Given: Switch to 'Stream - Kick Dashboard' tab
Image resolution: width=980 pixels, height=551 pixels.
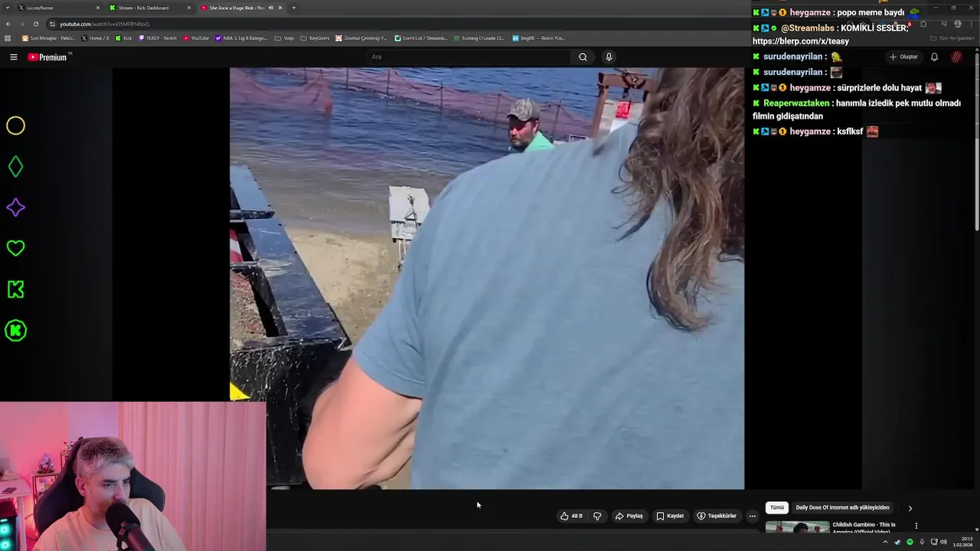Looking at the screenshot, I should coord(149,8).
